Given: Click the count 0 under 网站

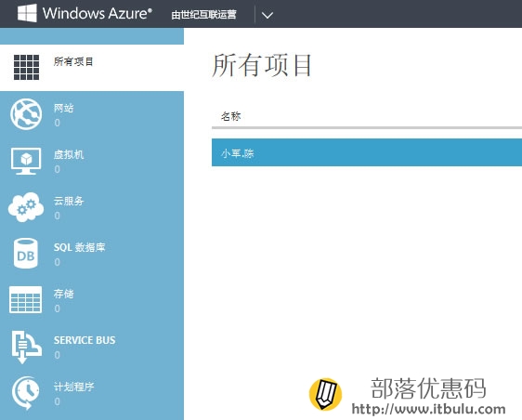Looking at the screenshot, I should point(58,123).
